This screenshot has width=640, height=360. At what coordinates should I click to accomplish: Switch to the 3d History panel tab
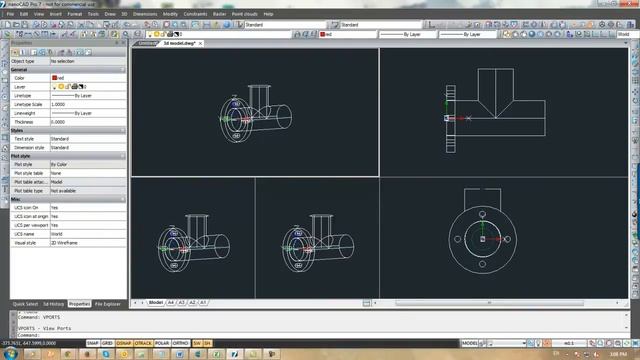click(53, 304)
